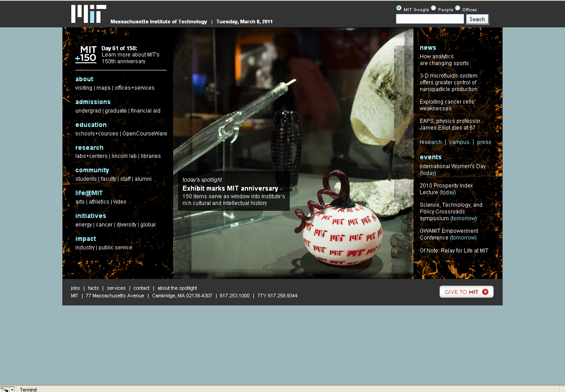The image size is (565, 392).
Task: Open the dropdown arrow in the status bar
Action: point(13,389)
